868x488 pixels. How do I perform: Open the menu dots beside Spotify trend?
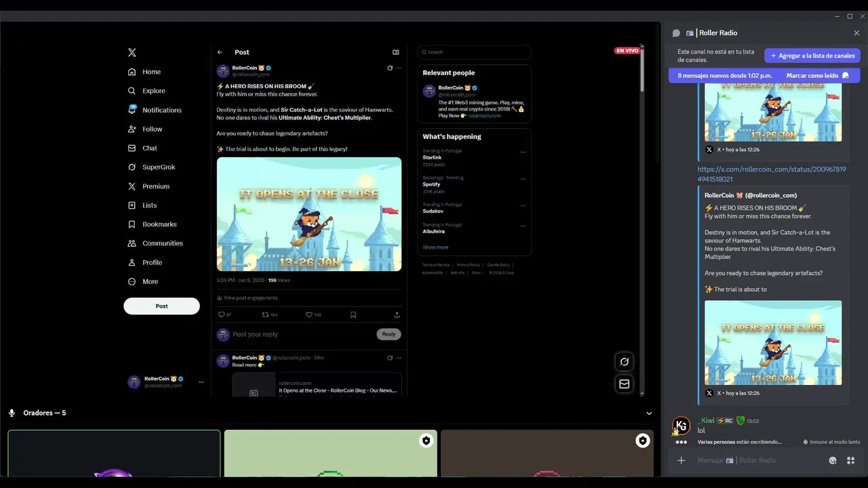(x=523, y=179)
